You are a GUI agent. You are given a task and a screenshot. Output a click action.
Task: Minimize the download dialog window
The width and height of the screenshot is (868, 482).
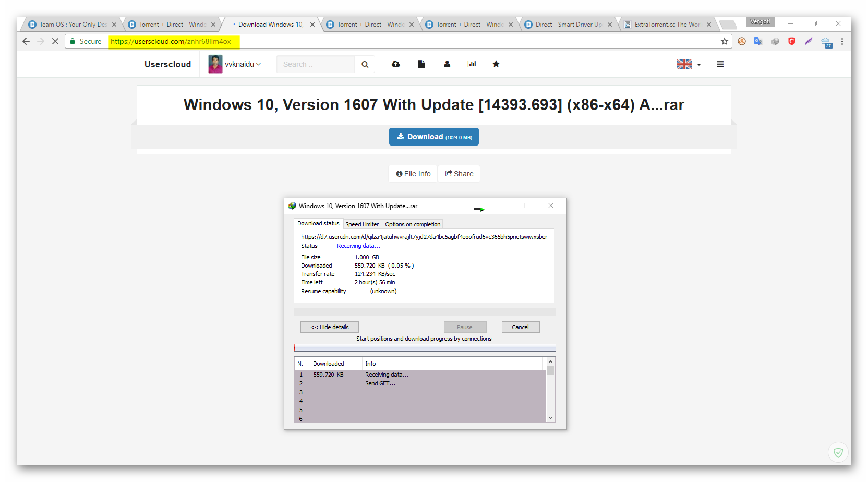coord(503,206)
